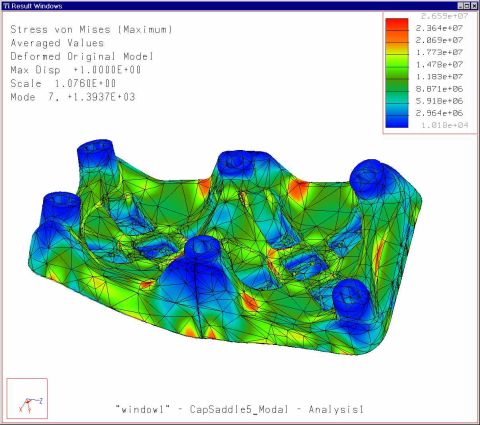Click the 'CapSaddle5_Modal' caption text
Image resolution: width=480 pixels, height=425 pixels.
[239, 409]
